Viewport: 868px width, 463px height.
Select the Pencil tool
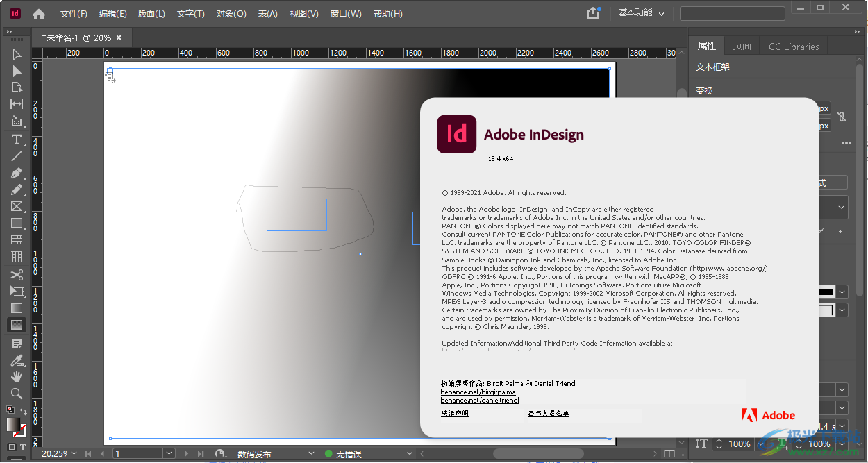click(x=17, y=190)
